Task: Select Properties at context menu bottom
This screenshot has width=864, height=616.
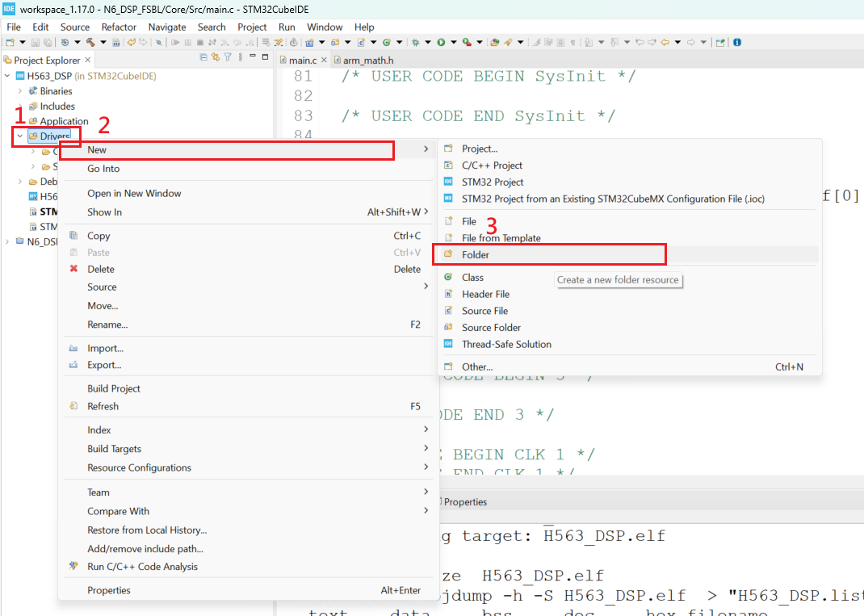Action: click(x=248, y=590)
